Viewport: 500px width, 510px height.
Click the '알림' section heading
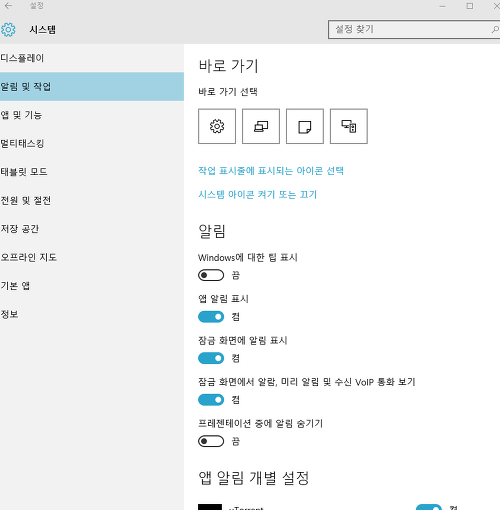(212, 231)
